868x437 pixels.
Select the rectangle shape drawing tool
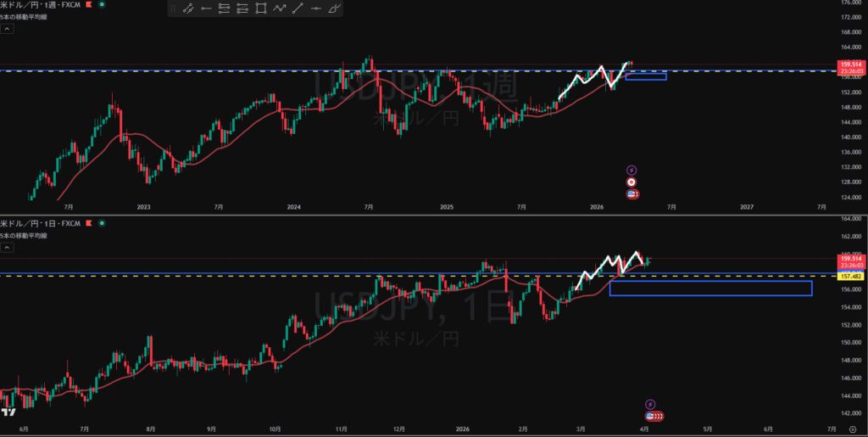(260, 8)
